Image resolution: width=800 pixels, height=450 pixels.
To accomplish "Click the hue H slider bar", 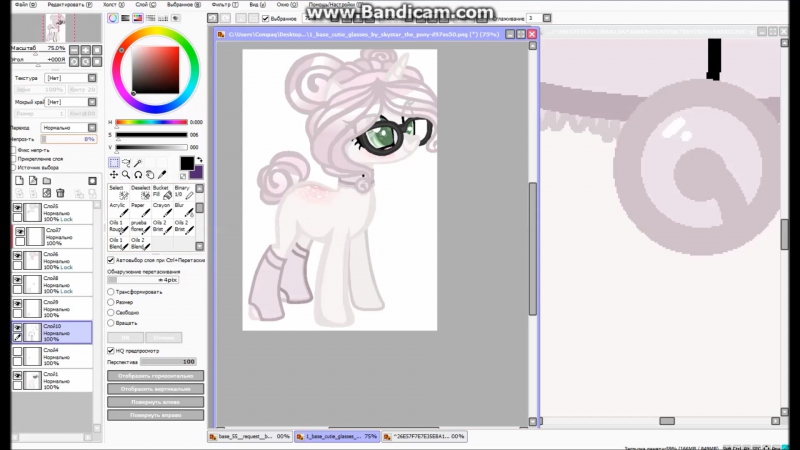I will point(152,122).
